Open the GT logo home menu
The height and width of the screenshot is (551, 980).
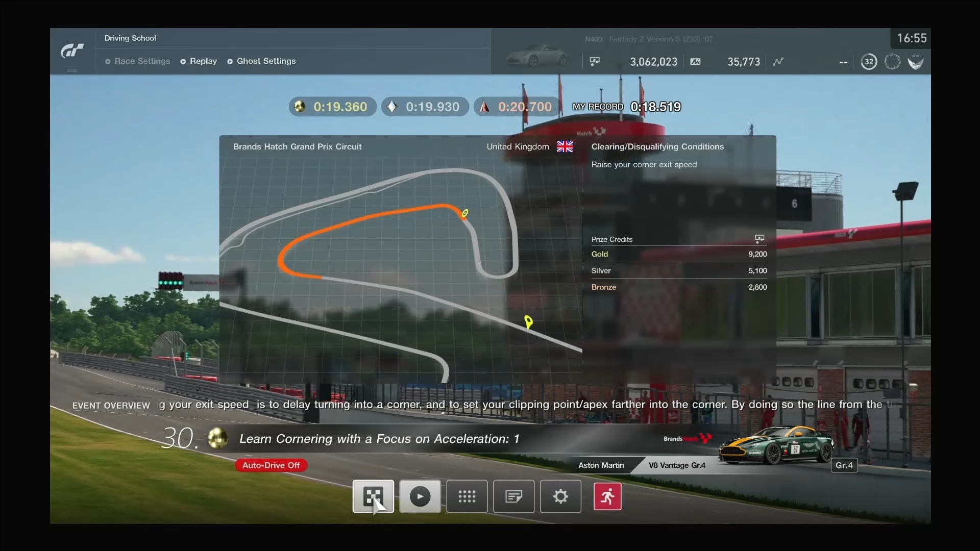pos(72,51)
